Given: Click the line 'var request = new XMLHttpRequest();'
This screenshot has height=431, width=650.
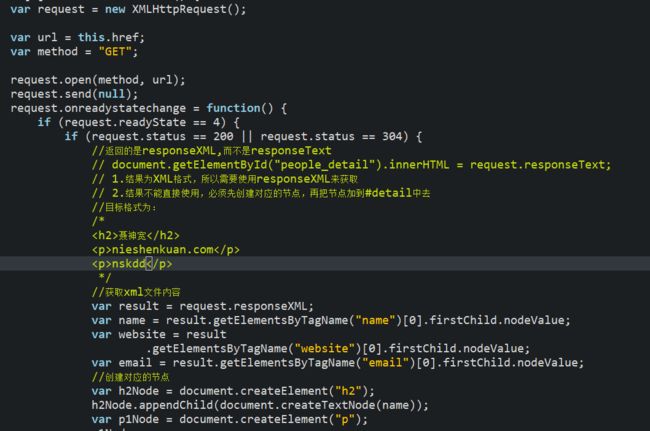Looking at the screenshot, I should (x=128, y=9).
